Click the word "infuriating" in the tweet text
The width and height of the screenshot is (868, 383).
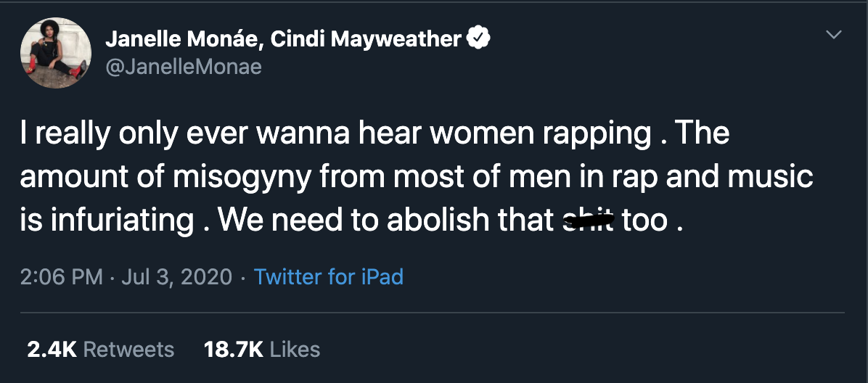[x=123, y=221]
